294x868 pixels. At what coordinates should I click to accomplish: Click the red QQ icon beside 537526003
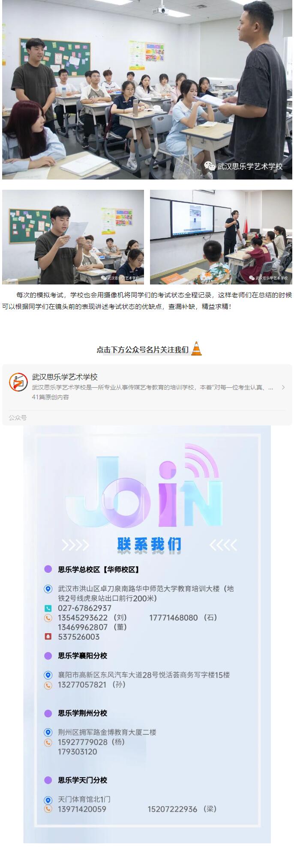pos(48,637)
